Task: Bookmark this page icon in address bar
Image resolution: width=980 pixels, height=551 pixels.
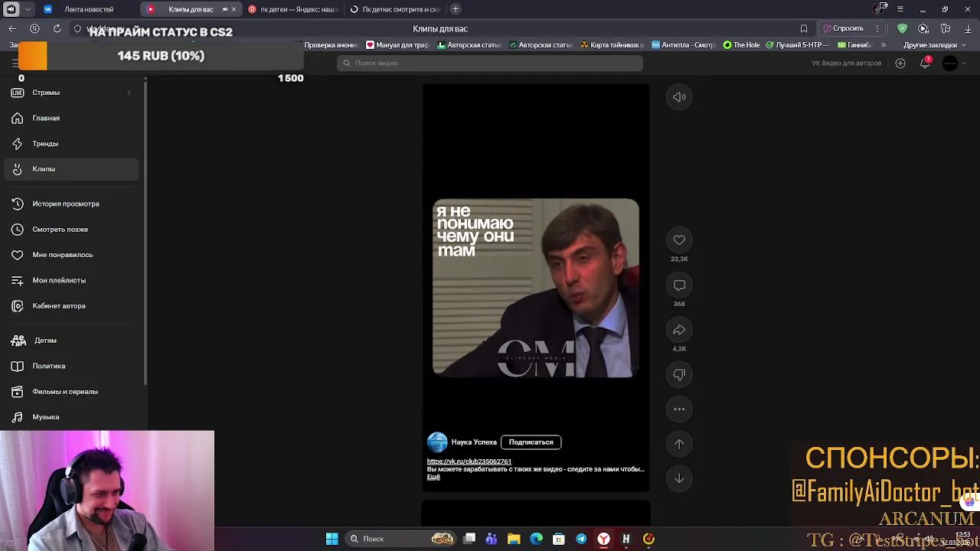Action: (x=804, y=28)
